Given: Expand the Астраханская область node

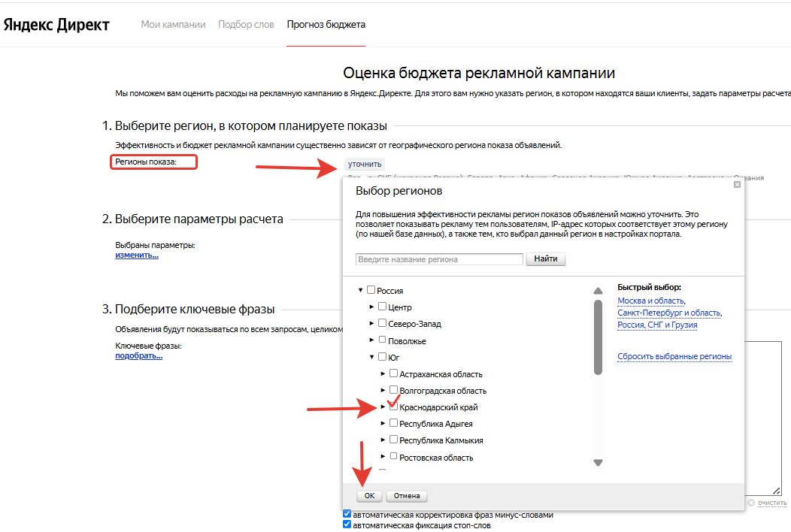Looking at the screenshot, I should (383, 373).
